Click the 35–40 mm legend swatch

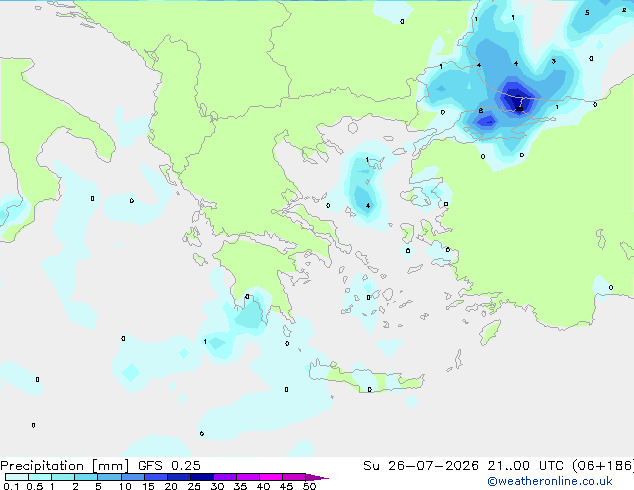point(248,477)
